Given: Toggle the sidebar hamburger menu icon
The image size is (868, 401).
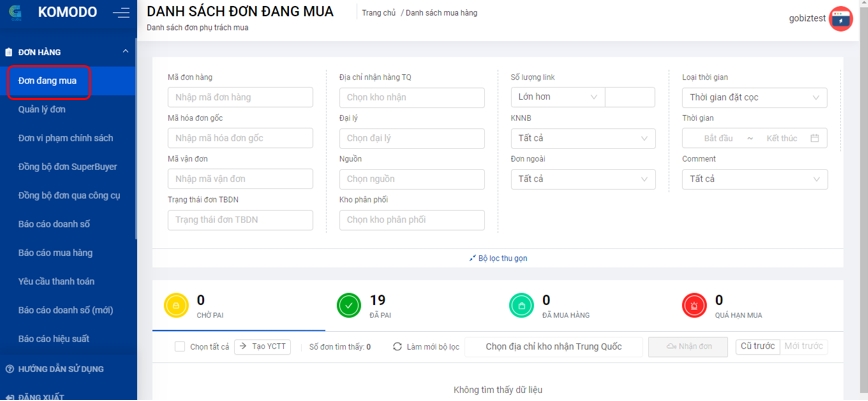Looking at the screenshot, I should click(x=121, y=14).
